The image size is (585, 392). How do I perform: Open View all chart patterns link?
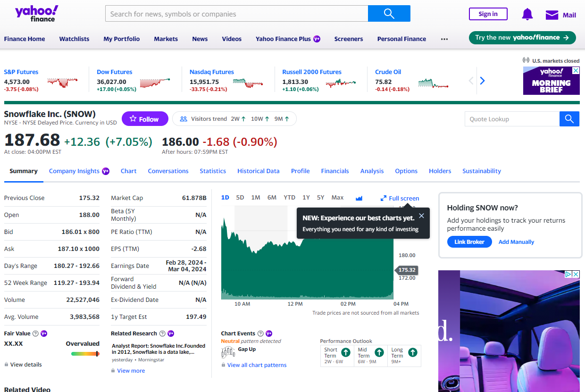(257, 365)
